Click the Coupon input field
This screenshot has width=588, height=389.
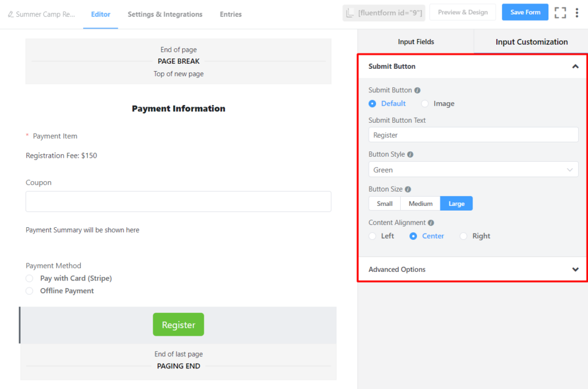[179, 201]
